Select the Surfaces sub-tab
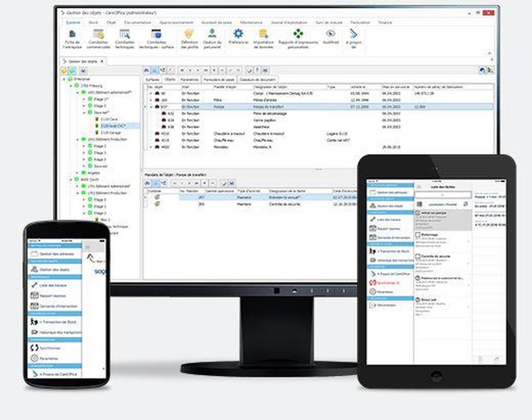 (x=152, y=79)
